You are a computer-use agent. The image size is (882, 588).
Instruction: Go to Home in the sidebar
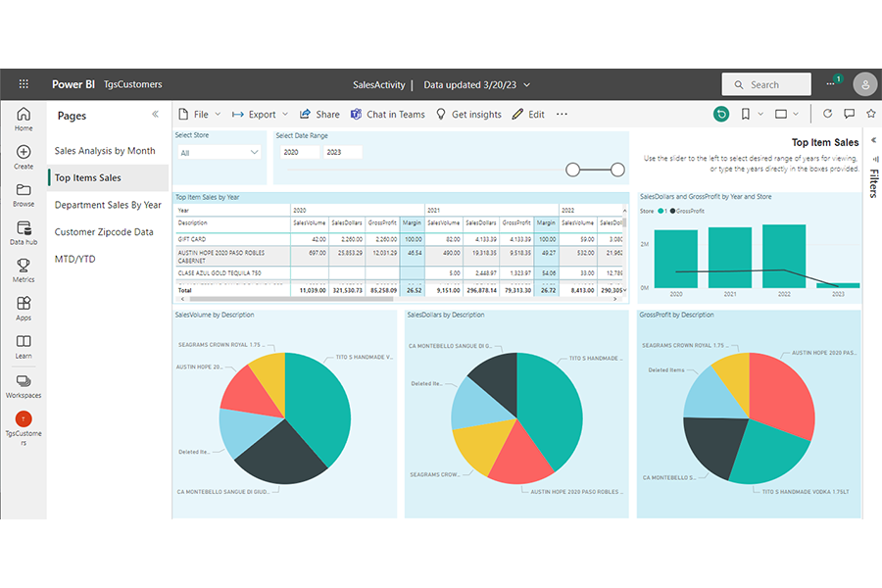coord(24,119)
